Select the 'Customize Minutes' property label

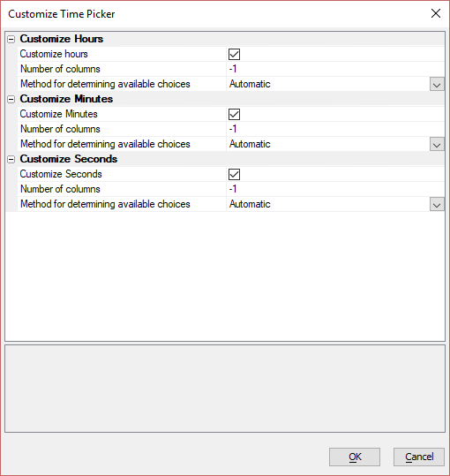(58, 114)
